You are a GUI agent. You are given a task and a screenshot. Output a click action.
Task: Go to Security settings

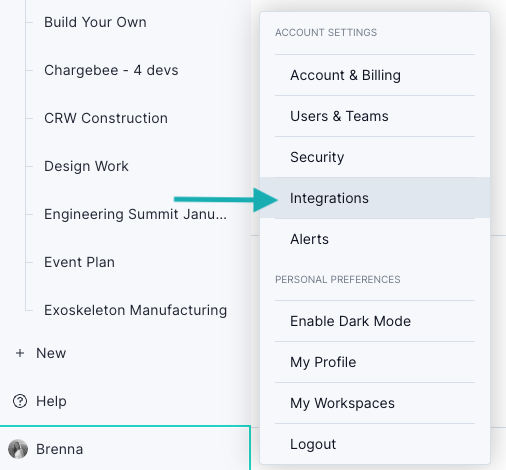(375, 157)
